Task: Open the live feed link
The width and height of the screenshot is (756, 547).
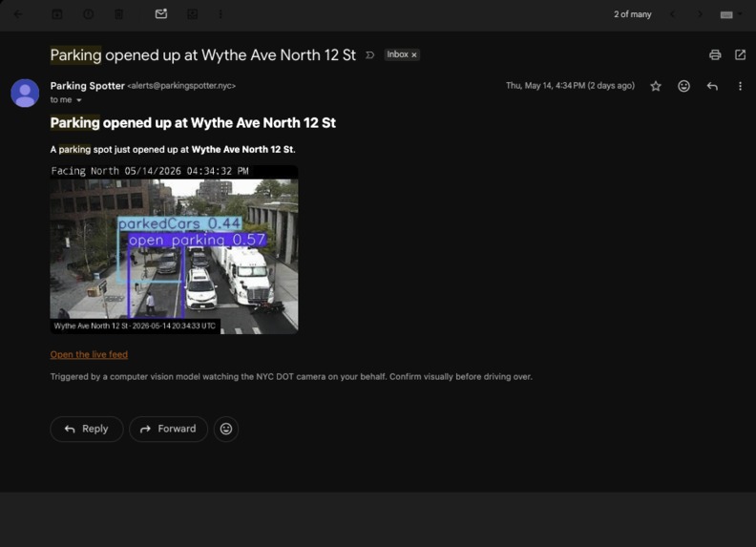Action: coord(89,354)
